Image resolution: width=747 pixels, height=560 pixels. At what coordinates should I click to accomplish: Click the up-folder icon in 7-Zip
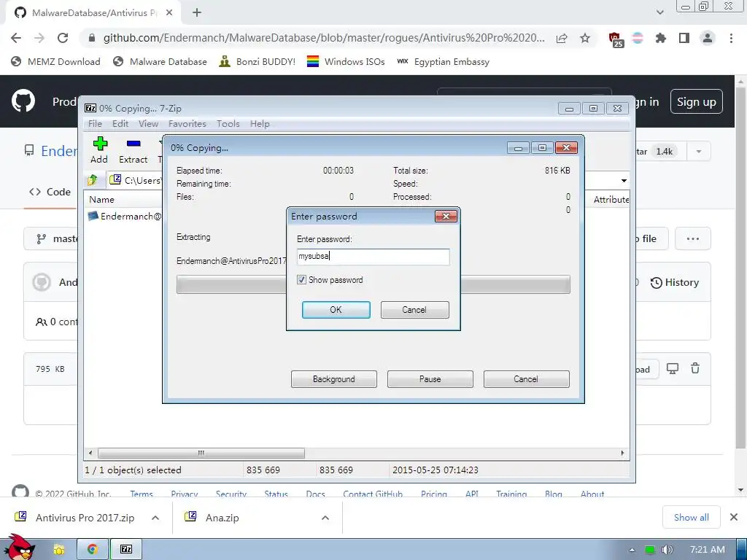coord(93,180)
